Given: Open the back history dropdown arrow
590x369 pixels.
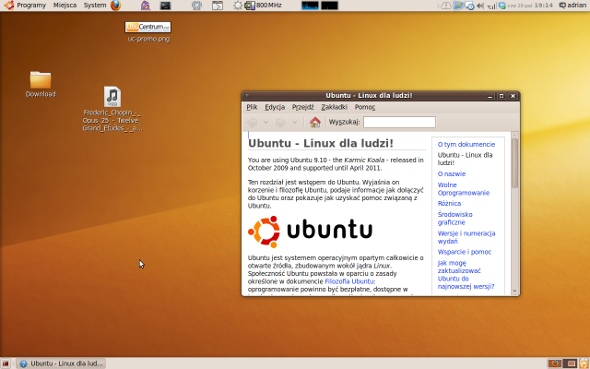Looking at the screenshot, I should [266, 122].
